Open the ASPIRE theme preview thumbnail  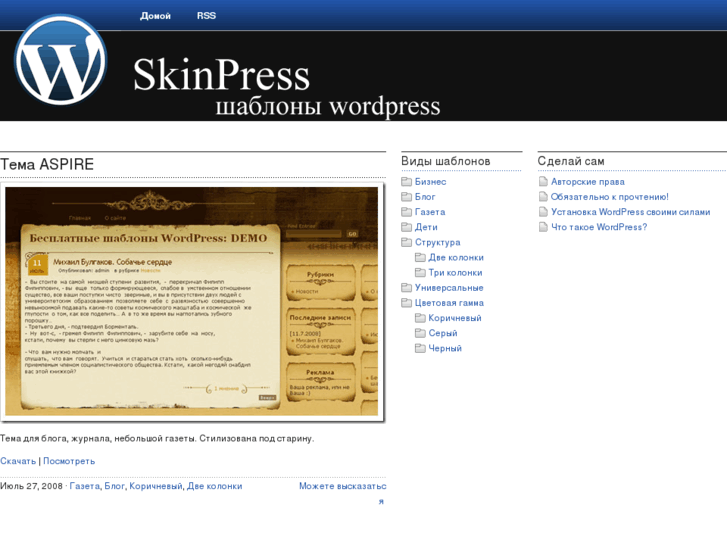[x=192, y=302]
